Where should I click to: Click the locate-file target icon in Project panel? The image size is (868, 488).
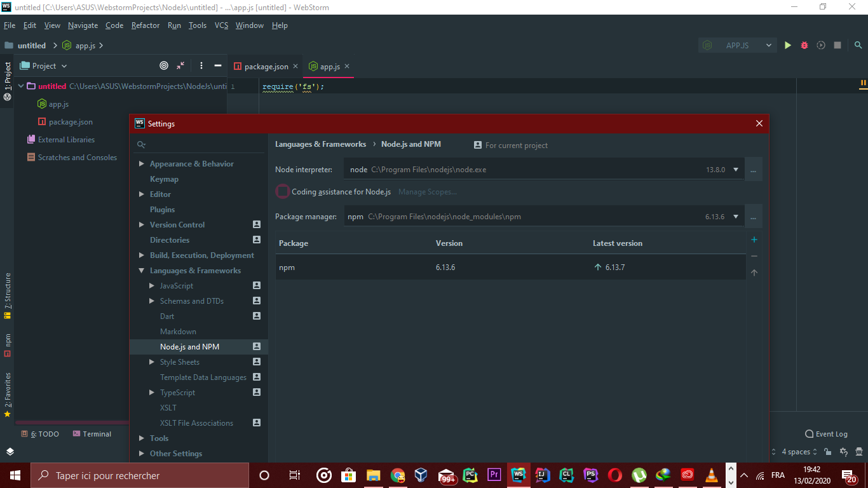tap(164, 65)
